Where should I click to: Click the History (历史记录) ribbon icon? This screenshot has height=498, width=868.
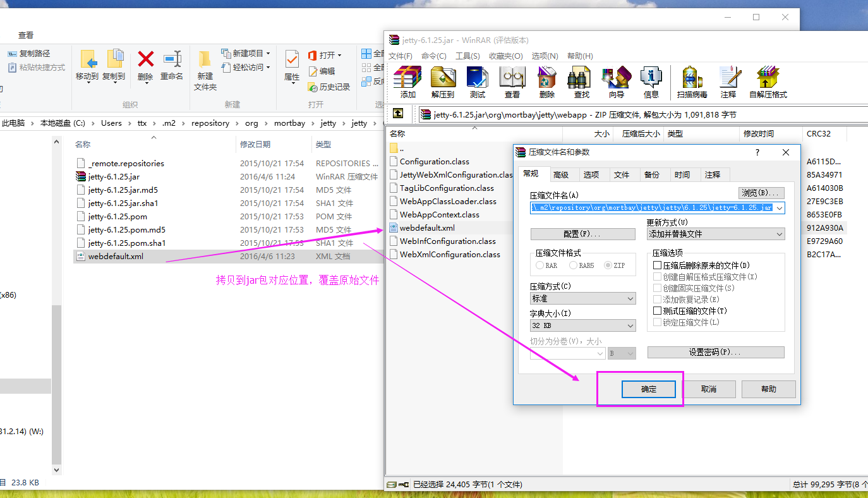point(329,87)
